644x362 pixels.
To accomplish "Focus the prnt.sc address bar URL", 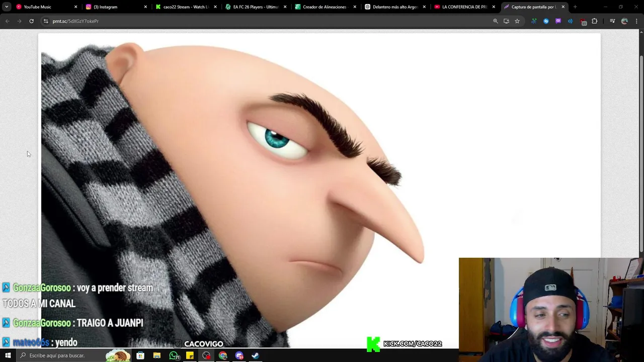I will click(x=75, y=21).
